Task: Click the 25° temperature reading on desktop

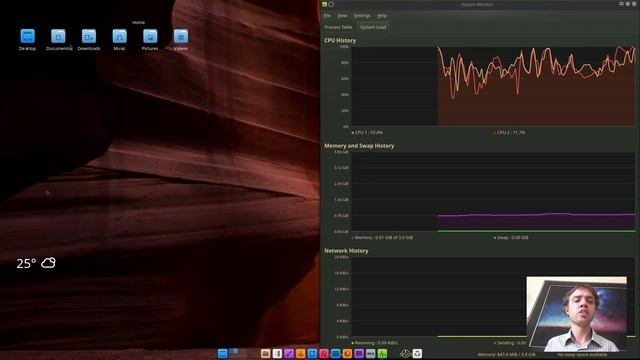Action: point(26,263)
